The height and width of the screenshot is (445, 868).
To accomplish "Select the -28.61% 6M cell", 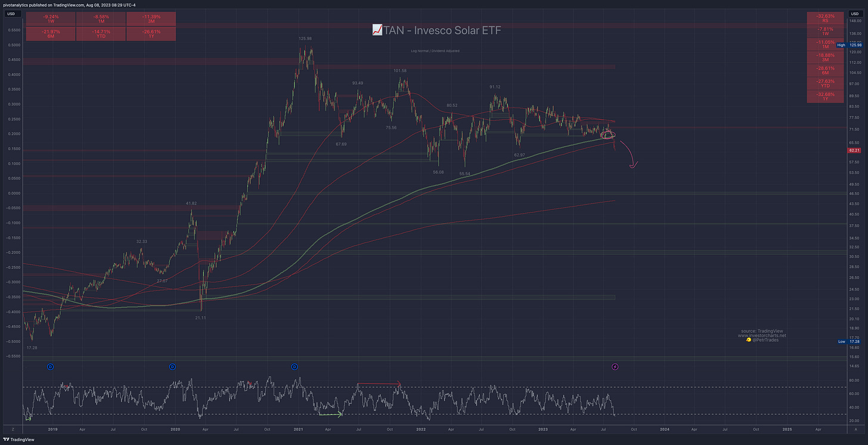I will pyautogui.click(x=826, y=70).
